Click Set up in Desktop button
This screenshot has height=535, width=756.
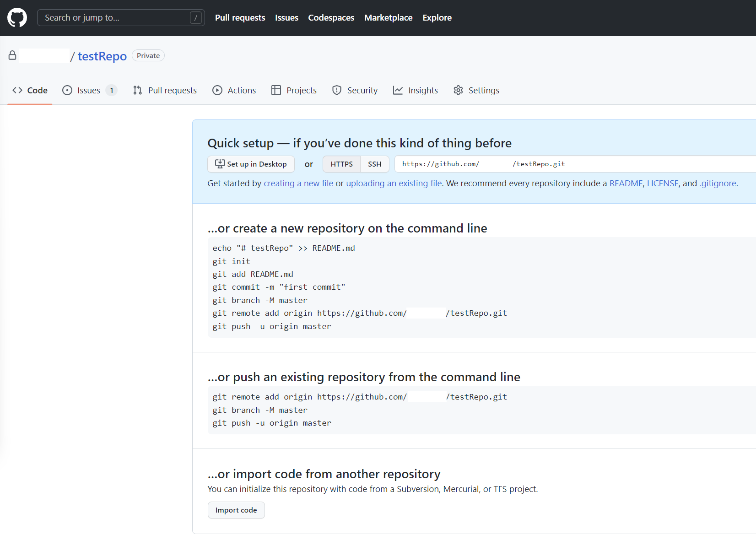pos(251,164)
